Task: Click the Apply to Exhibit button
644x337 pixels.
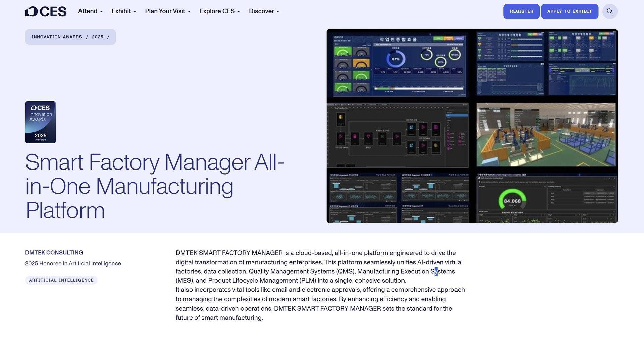Action: coord(570,11)
